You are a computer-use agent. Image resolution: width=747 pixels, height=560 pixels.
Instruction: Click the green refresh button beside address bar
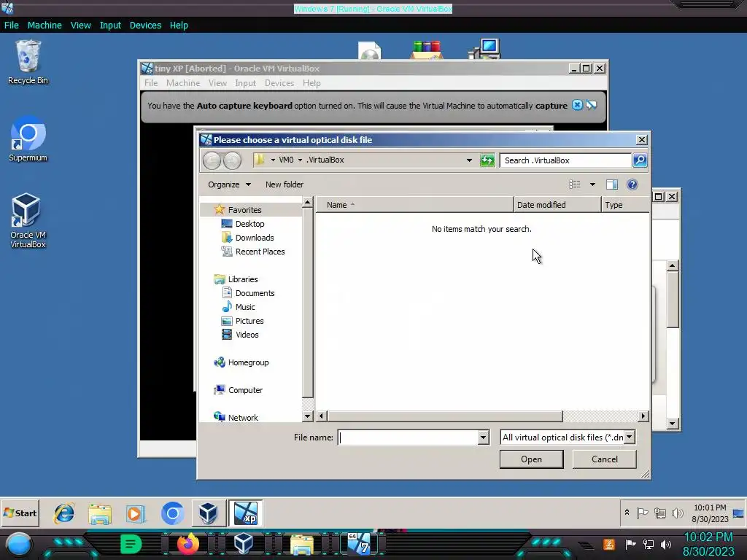pos(487,160)
